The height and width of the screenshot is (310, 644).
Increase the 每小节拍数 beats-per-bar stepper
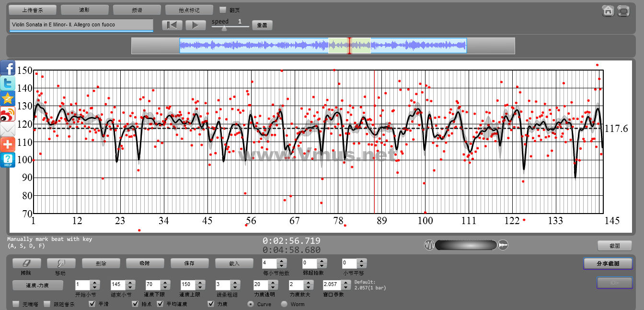(x=282, y=261)
